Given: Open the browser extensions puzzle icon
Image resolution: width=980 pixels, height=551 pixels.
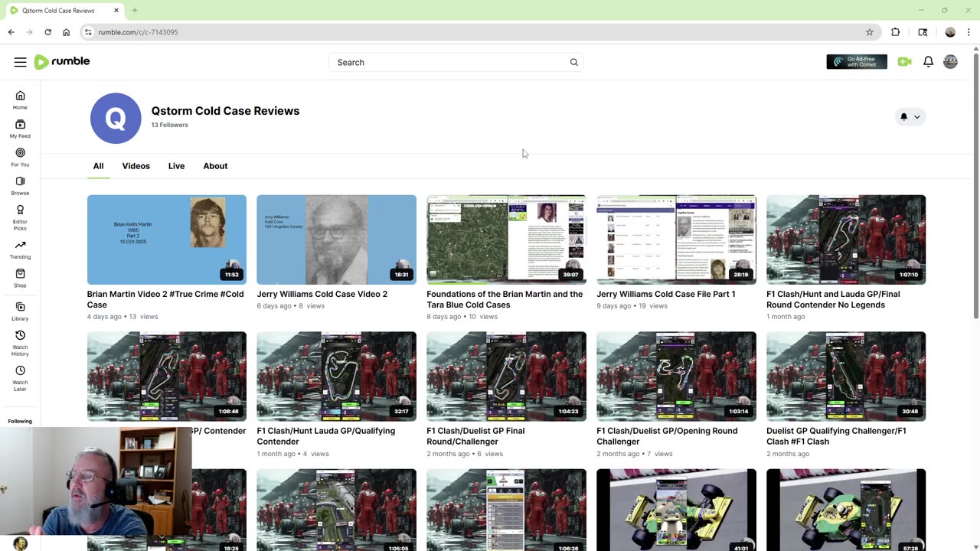Looking at the screenshot, I should pyautogui.click(x=896, y=32).
